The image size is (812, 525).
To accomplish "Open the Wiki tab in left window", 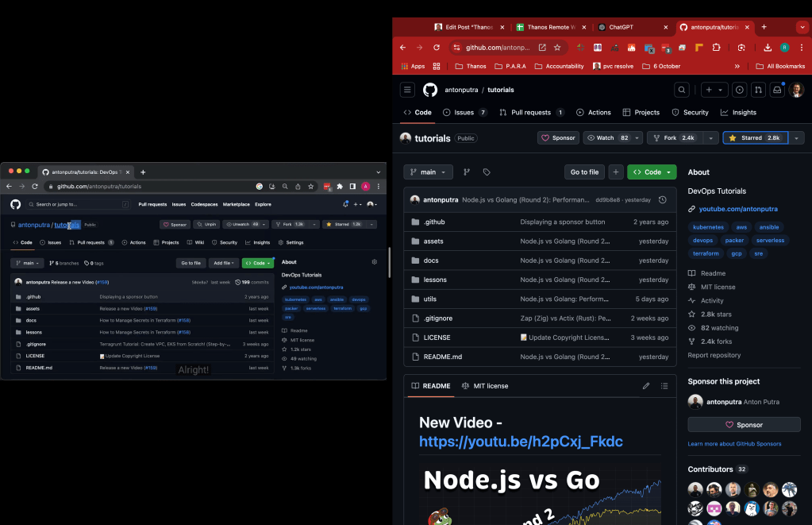I will [x=196, y=242].
